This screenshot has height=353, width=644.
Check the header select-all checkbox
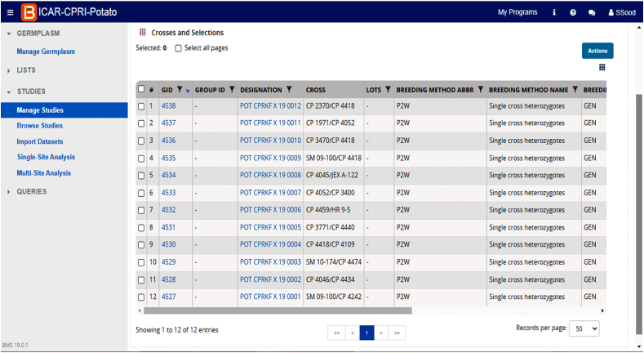(141, 89)
